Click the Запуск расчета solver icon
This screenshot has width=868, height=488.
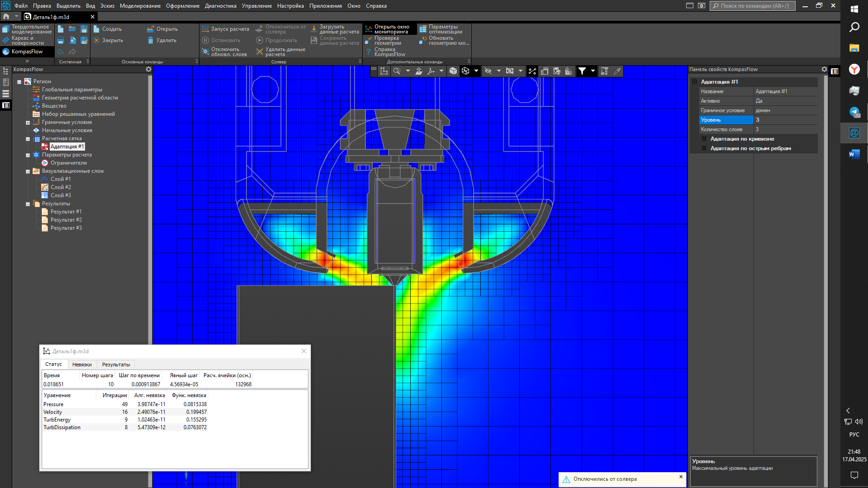(205, 29)
